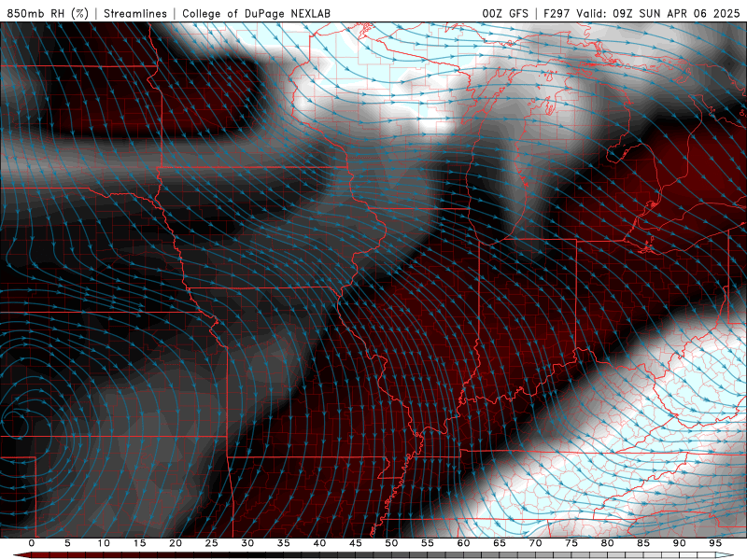Click the '0' value on the color scale
The width and height of the screenshot is (747, 560).
coord(32,543)
